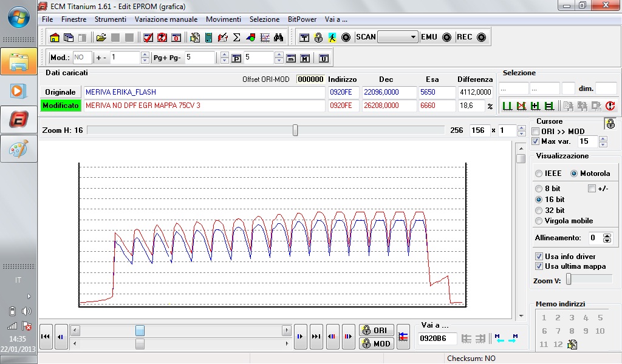
Task: Click the MOD lock button
Action: point(377,344)
